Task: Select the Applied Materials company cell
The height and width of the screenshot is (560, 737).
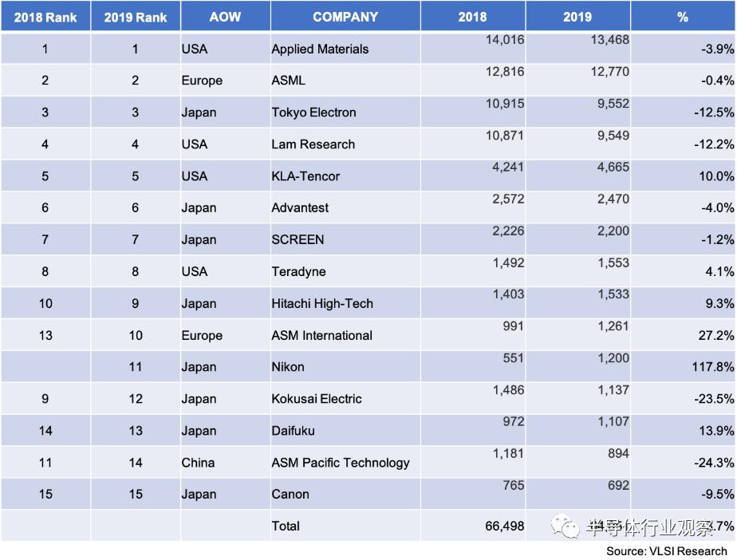Action: pos(320,49)
